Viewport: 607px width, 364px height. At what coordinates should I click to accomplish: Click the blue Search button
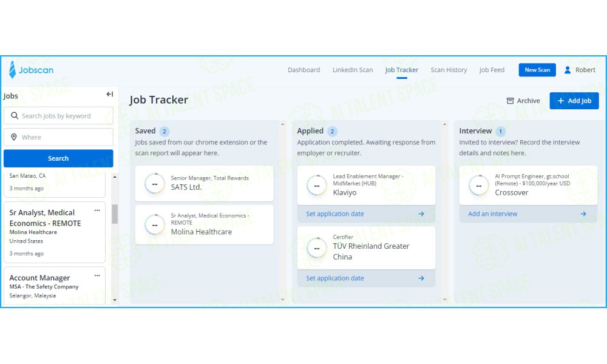tap(58, 158)
